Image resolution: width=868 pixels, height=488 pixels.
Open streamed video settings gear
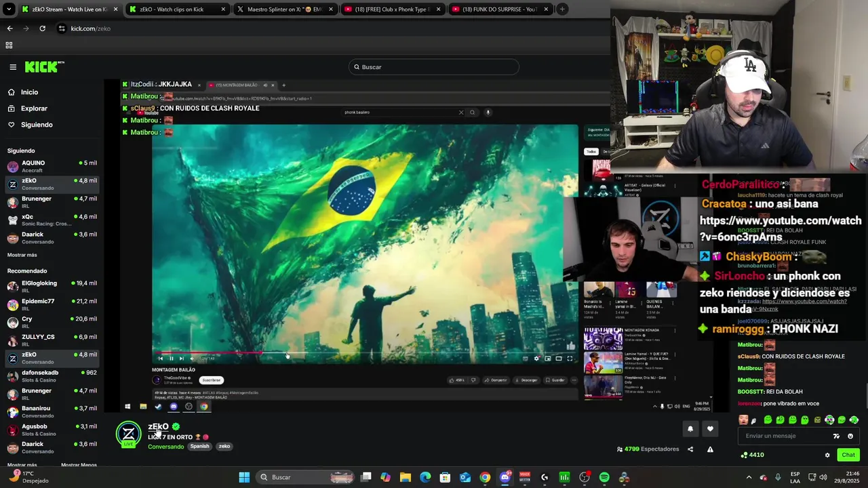coord(536,359)
